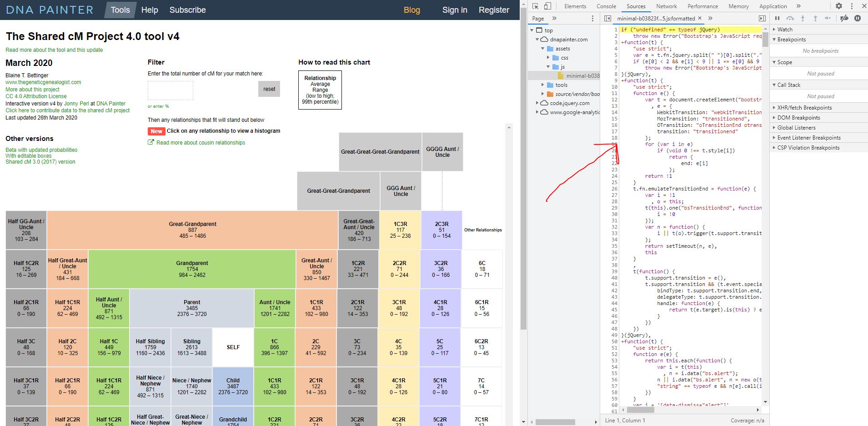Open DevTools settings gear
This screenshot has width=868, height=426.
pyautogui.click(x=839, y=6)
